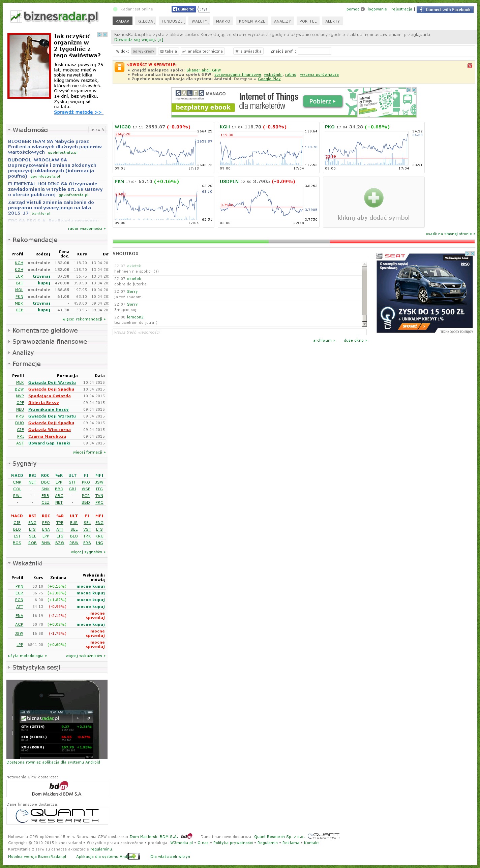Screen dimensions: 480x868
Task: Switch view to tabela
Action: coord(169,51)
